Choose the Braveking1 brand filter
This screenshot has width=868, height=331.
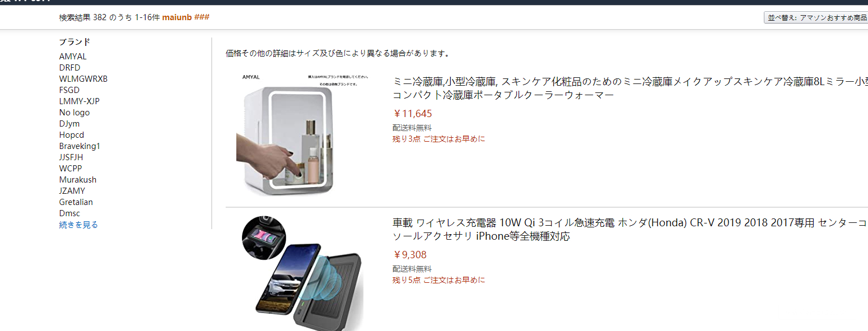80,146
